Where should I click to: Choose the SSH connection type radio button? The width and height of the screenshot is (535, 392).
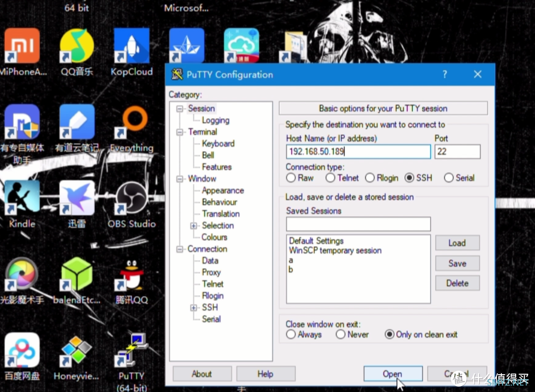pos(409,178)
